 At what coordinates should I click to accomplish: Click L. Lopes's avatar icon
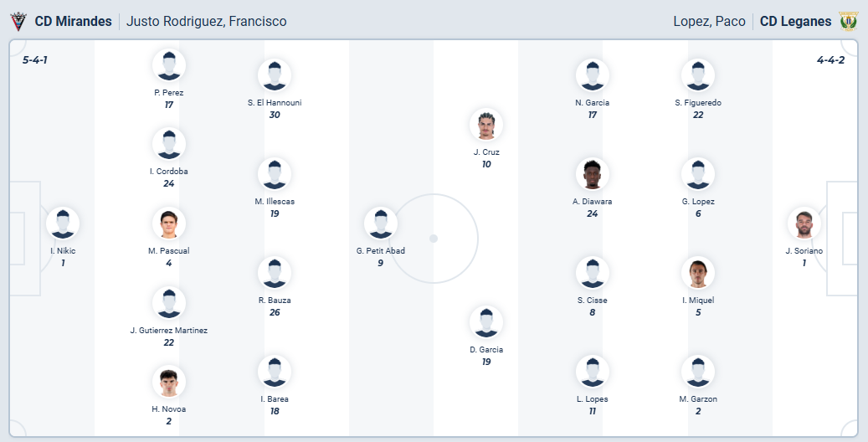(x=592, y=372)
